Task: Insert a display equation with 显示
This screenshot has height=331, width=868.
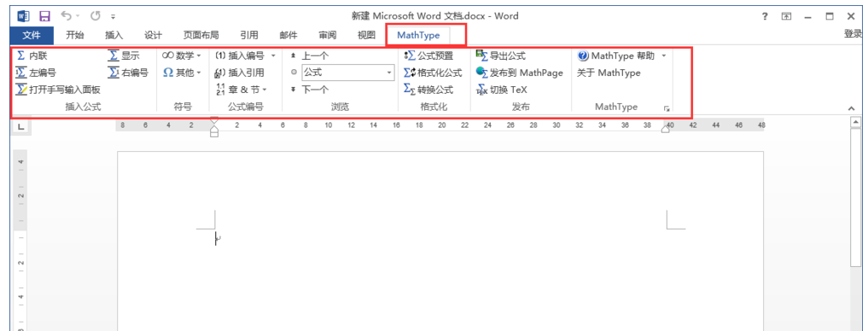Action: [x=124, y=55]
